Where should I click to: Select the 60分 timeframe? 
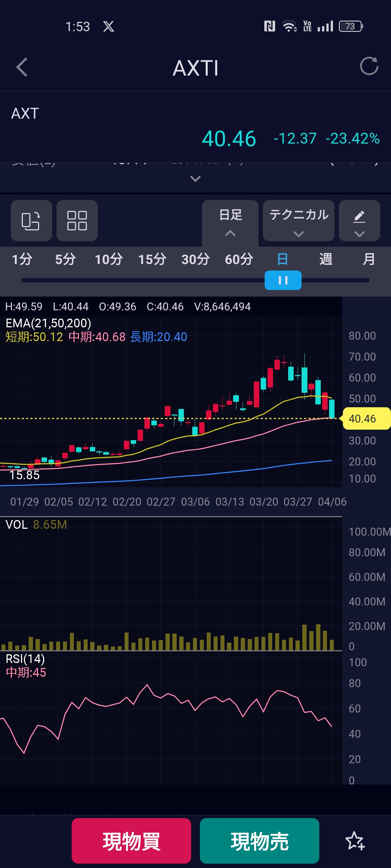(x=239, y=259)
